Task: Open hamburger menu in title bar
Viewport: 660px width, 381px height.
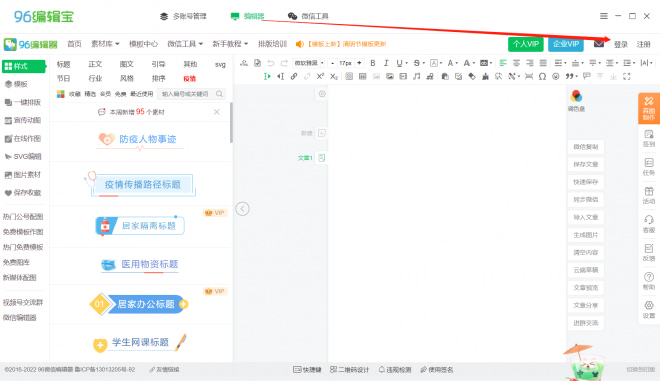Action: (604, 16)
